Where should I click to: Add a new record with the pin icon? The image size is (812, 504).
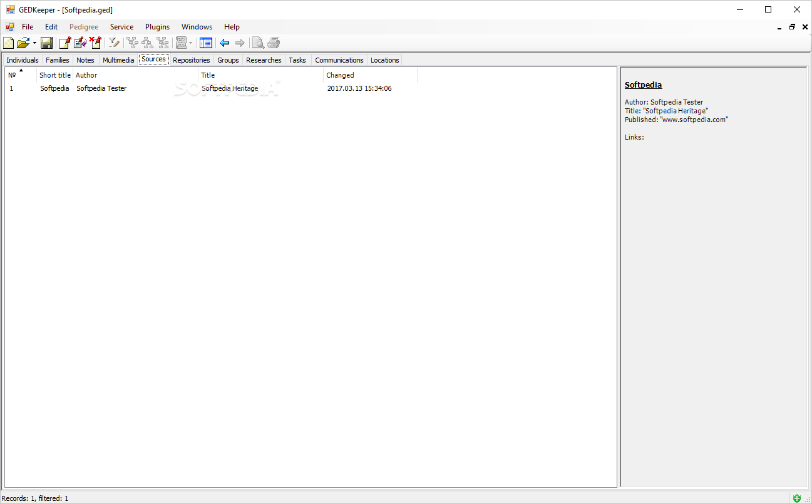(64, 43)
